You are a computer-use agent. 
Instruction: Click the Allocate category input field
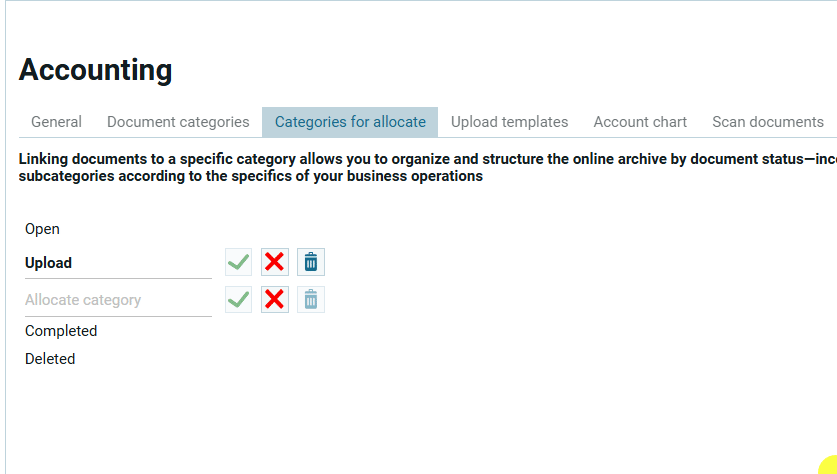[x=118, y=300]
